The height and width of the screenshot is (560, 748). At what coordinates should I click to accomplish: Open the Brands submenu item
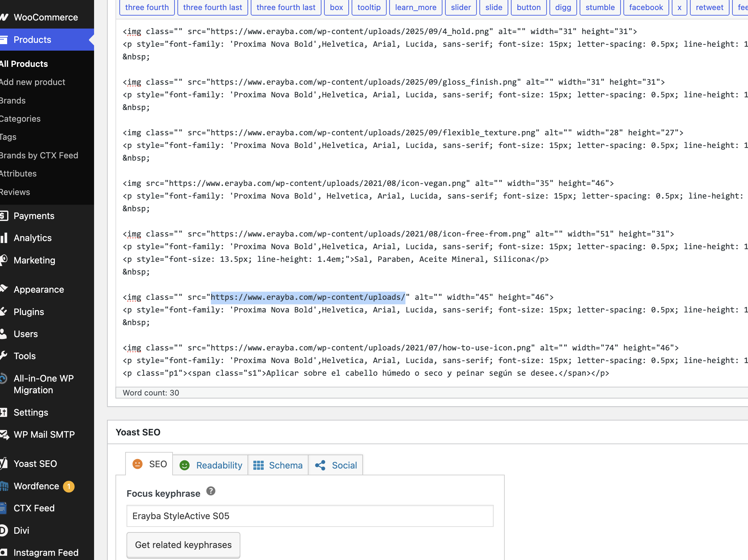point(13,101)
